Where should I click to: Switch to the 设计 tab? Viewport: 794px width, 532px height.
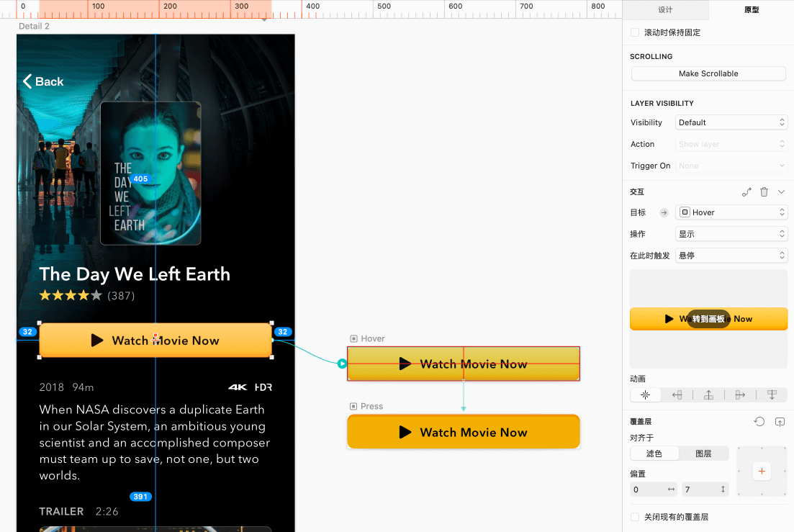tap(665, 10)
